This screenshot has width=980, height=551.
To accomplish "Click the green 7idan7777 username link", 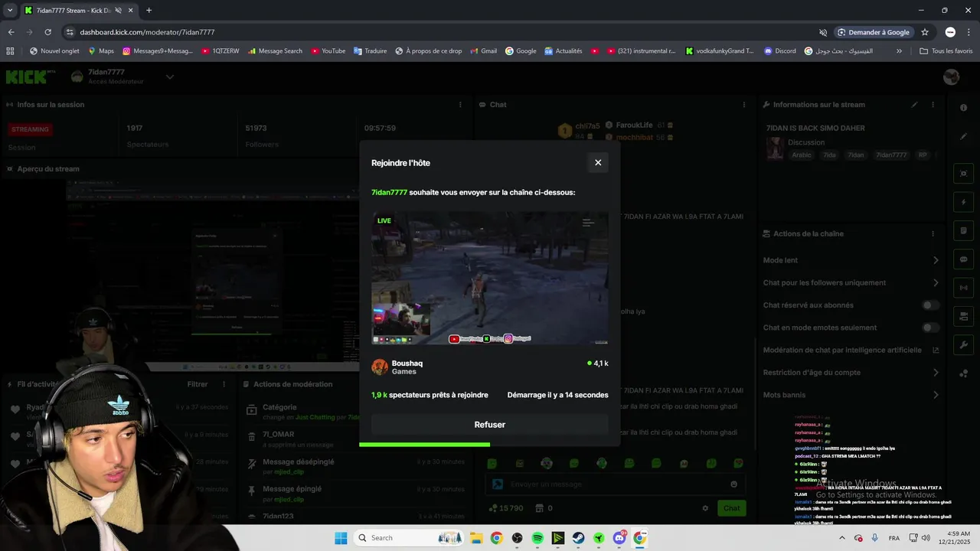I will point(389,192).
